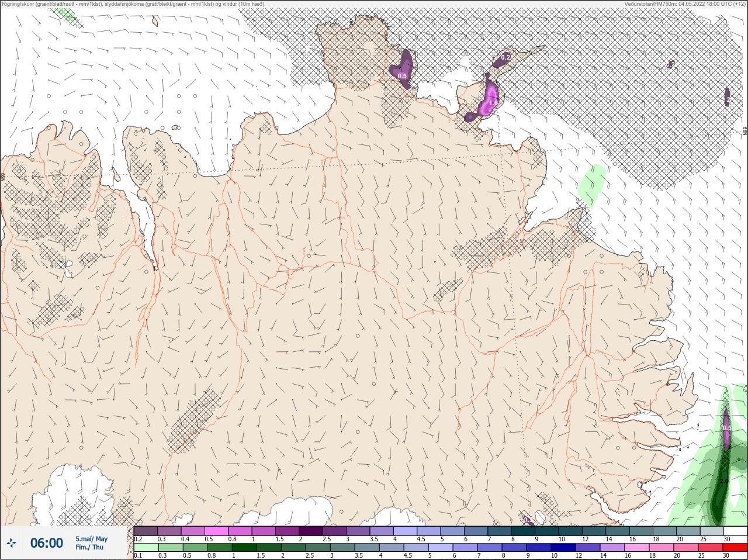The width and height of the screenshot is (748, 560).
Task: Select the grey-purple 0.2 swatch in the upper legend
Action: 146,531
